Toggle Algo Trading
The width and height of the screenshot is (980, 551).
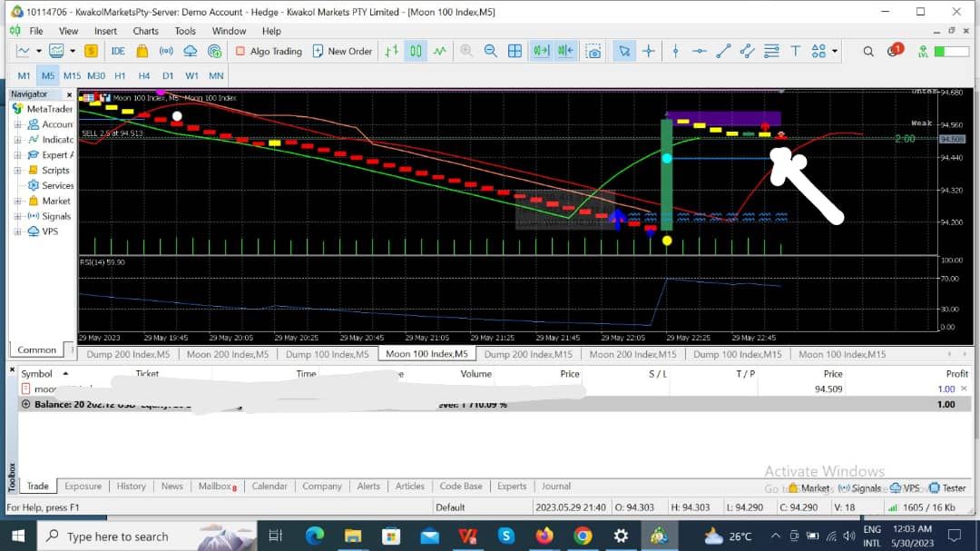point(269,51)
